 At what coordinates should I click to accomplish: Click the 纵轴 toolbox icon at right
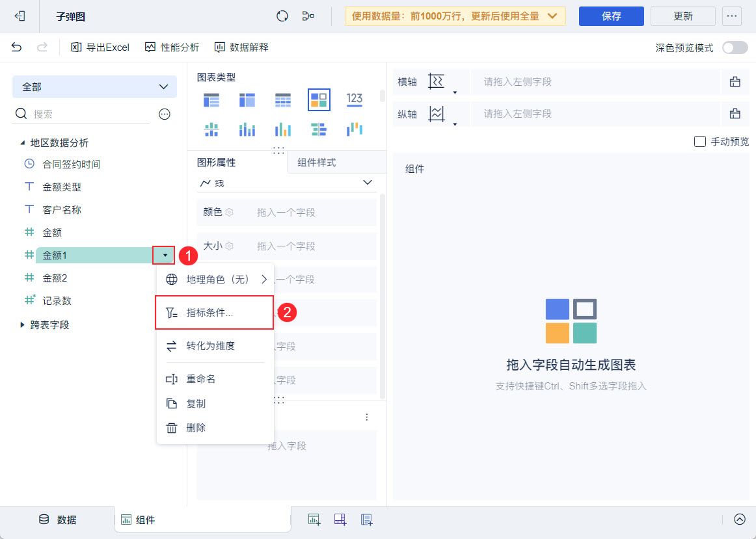pyautogui.click(x=735, y=114)
